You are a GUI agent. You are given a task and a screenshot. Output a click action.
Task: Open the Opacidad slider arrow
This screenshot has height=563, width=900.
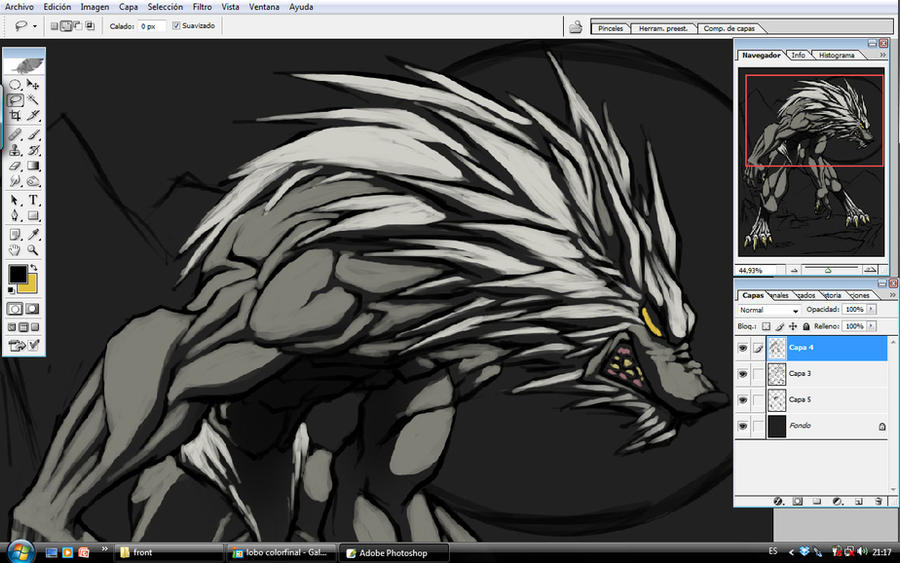tap(871, 309)
